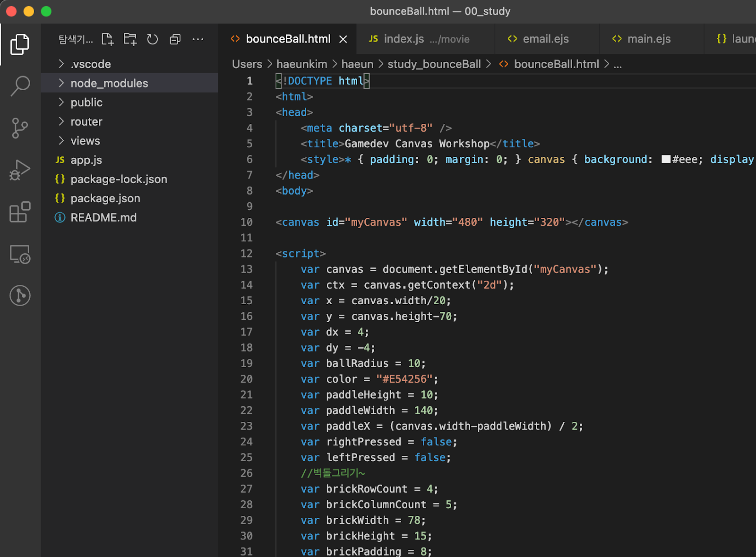This screenshot has width=756, height=557.
Task: Open package.json file
Action: click(x=129, y=198)
